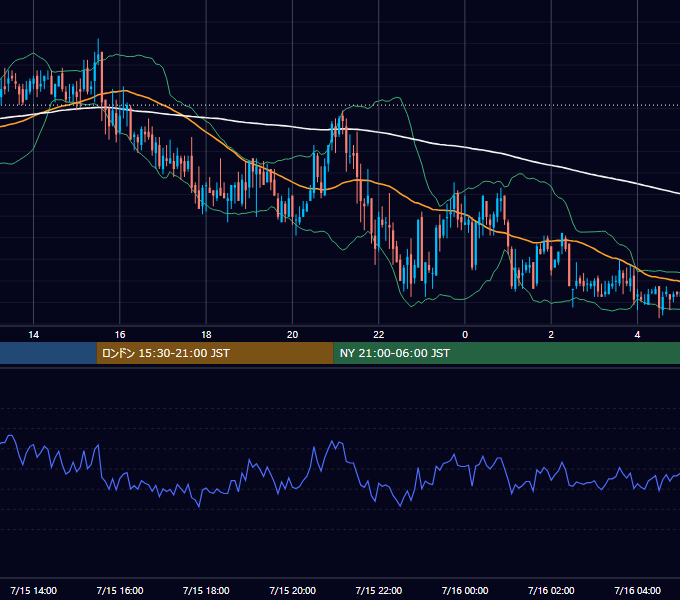Click the 7/16 02:00 timestamp

coord(551,590)
